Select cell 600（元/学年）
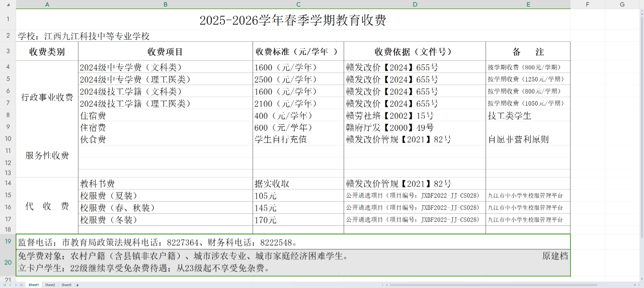The width and height of the screenshot is (644, 288). (298, 127)
